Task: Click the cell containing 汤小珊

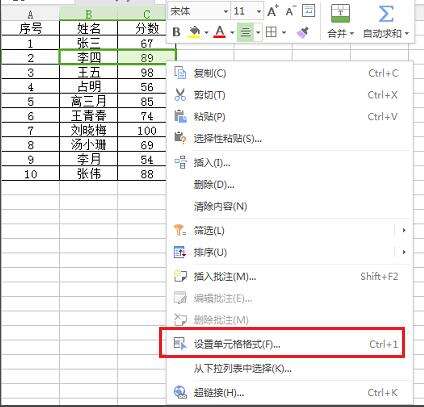Action: [x=89, y=145]
